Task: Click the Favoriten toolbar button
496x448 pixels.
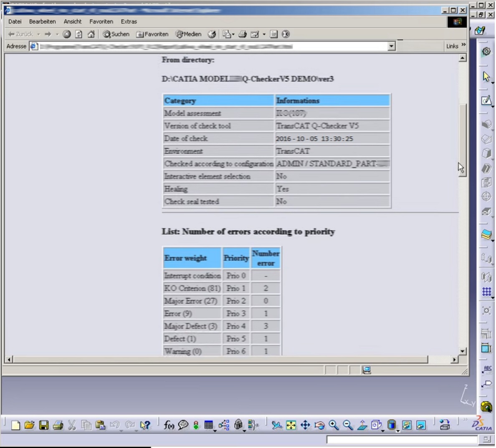Action: [x=152, y=34]
